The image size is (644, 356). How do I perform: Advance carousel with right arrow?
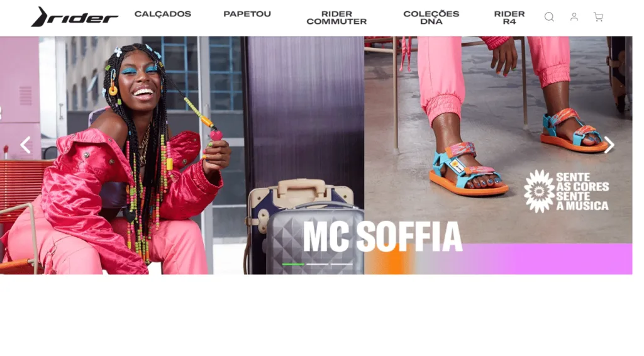tap(609, 145)
